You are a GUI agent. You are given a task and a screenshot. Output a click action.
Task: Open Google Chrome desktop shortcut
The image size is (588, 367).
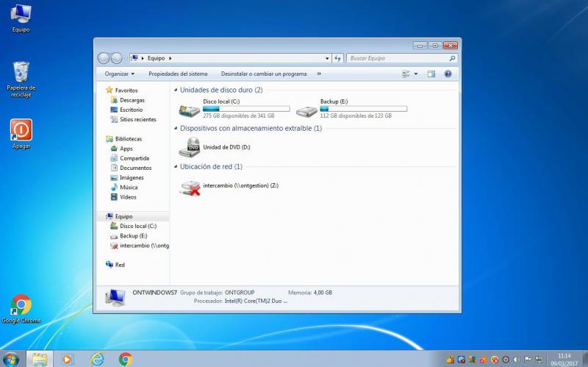pos(21,305)
